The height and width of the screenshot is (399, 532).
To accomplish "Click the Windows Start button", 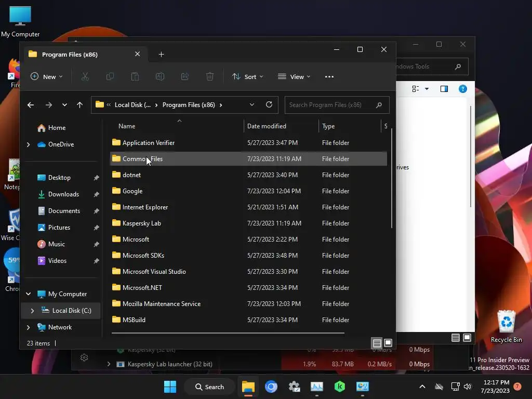I will point(170,387).
